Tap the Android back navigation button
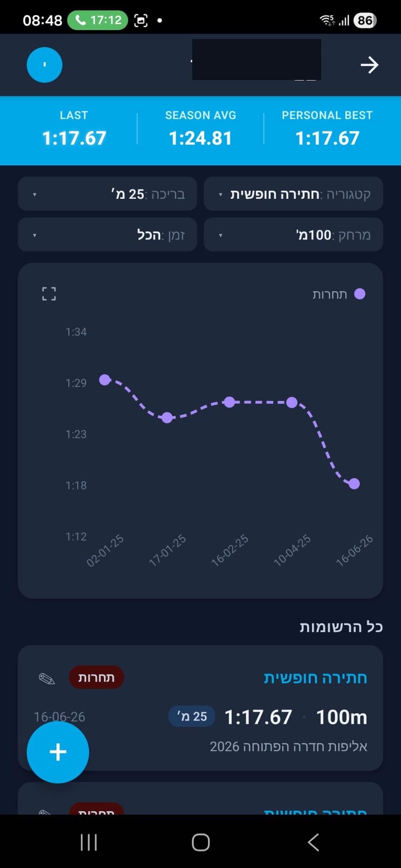This screenshot has height=868, width=401. pos(313,842)
